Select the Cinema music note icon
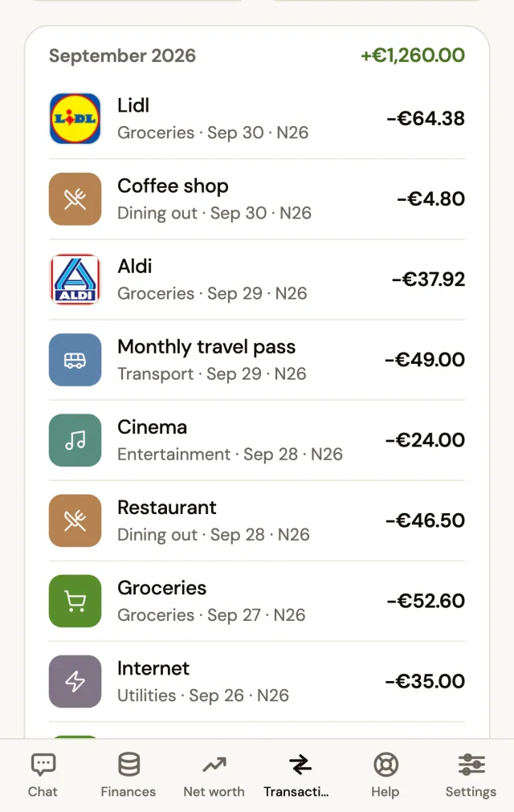This screenshot has height=812, width=514. coord(75,440)
